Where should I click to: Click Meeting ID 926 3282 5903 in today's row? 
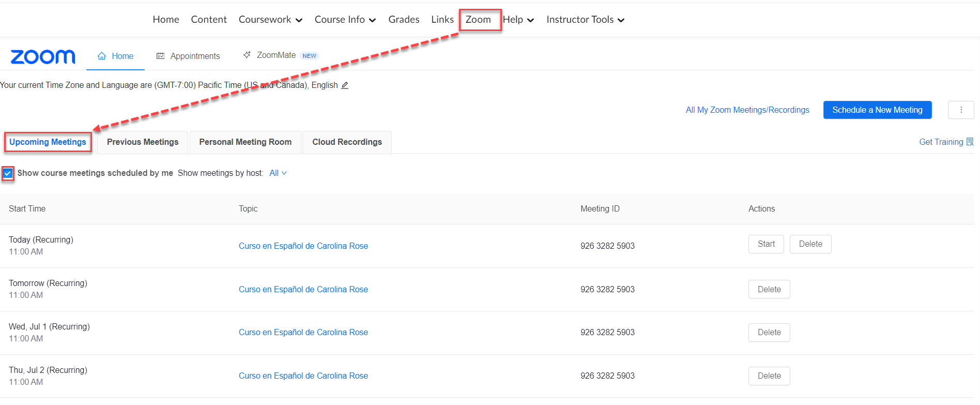(607, 246)
